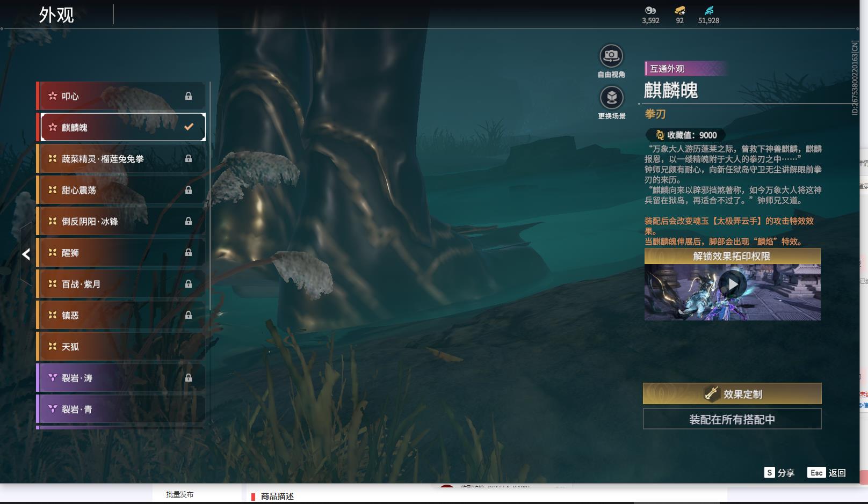
Task: Click the gold ticket currency icon
Action: pos(679,10)
